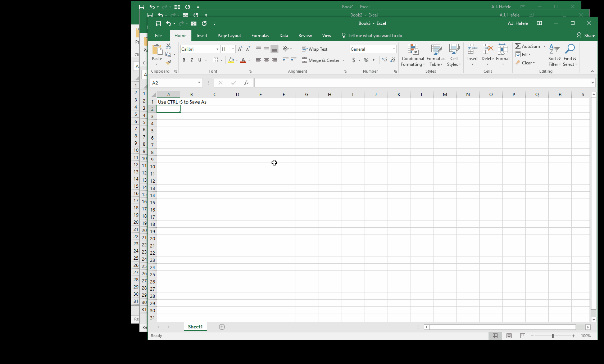Expand Conditional Formatting menu

coord(413,55)
